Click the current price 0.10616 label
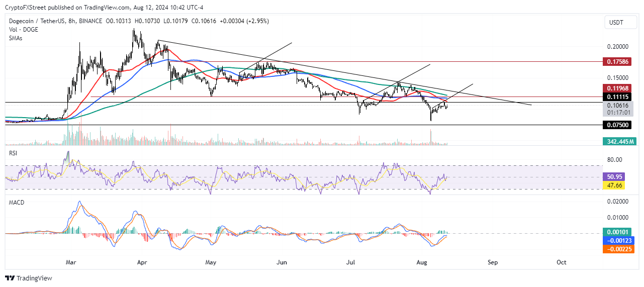The width and height of the screenshot is (644, 287). click(x=618, y=106)
